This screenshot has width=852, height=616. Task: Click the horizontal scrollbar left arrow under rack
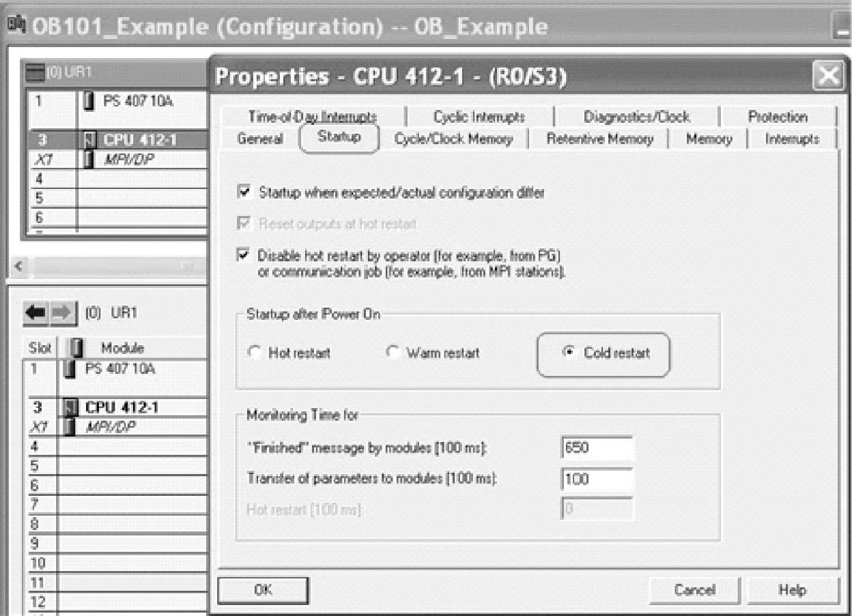tap(19, 267)
